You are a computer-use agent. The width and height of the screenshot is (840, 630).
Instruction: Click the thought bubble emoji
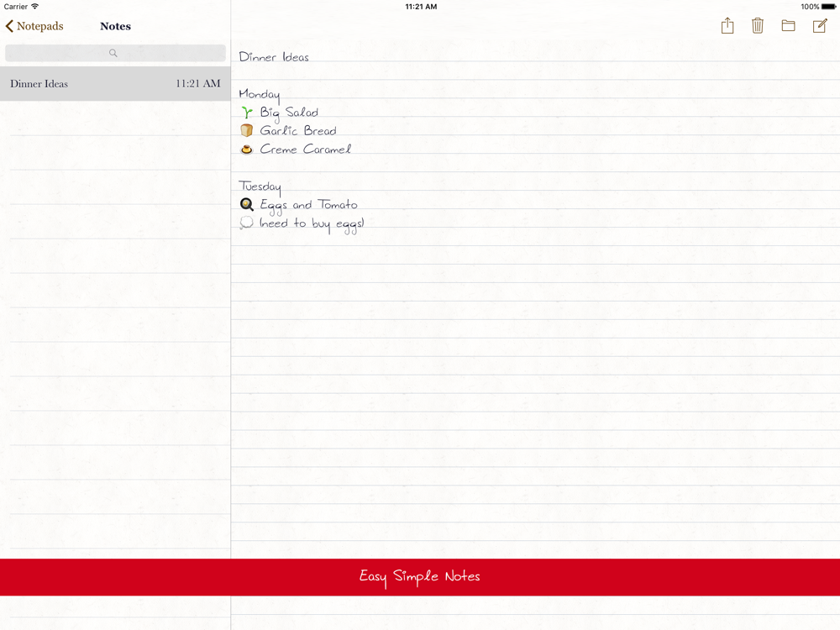pyautogui.click(x=246, y=223)
